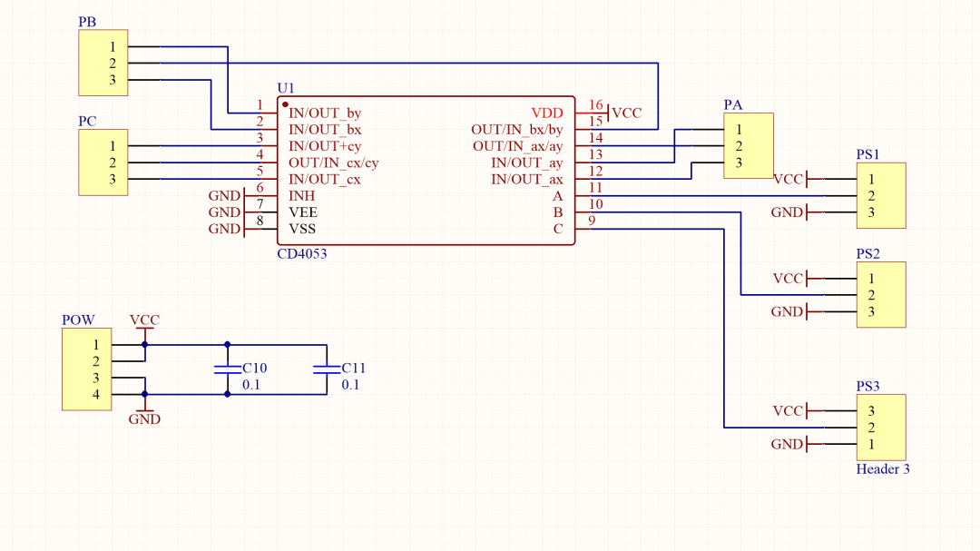The width and height of the screenshot is (980, 551).
Task: Select the PS1 header component body
Action: pos(881,196)
